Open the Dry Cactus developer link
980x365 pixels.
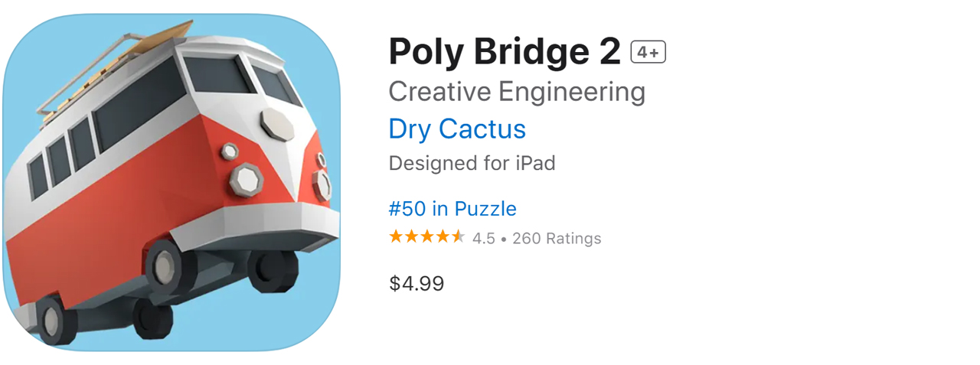[457, 129]
